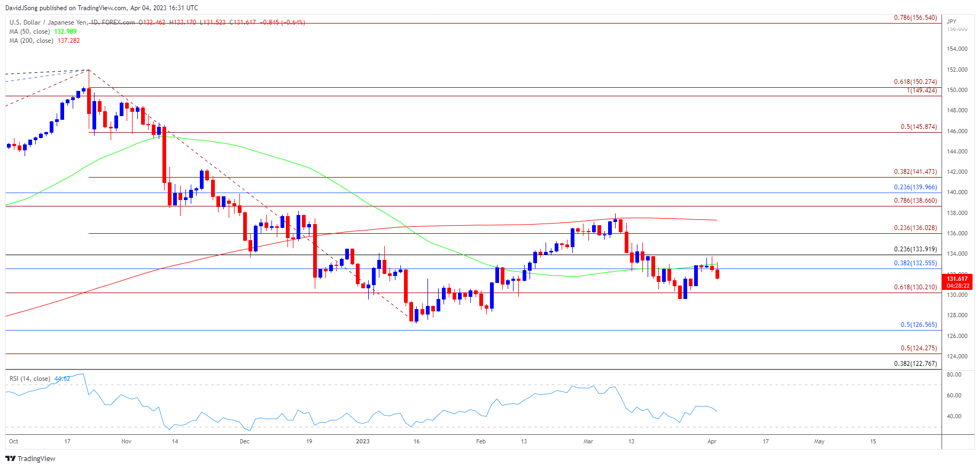Click the change value −0.845 (−0.64%)
The width and height of the screenshot is (980, 468).
coord(283,22)
